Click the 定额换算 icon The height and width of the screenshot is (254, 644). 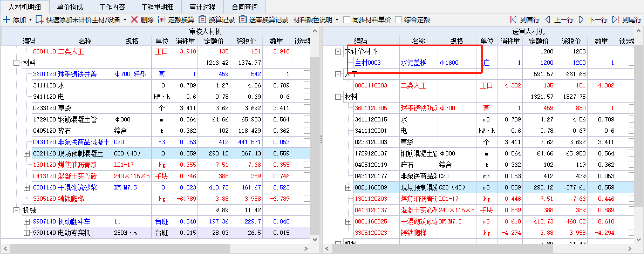coord(161,20)
